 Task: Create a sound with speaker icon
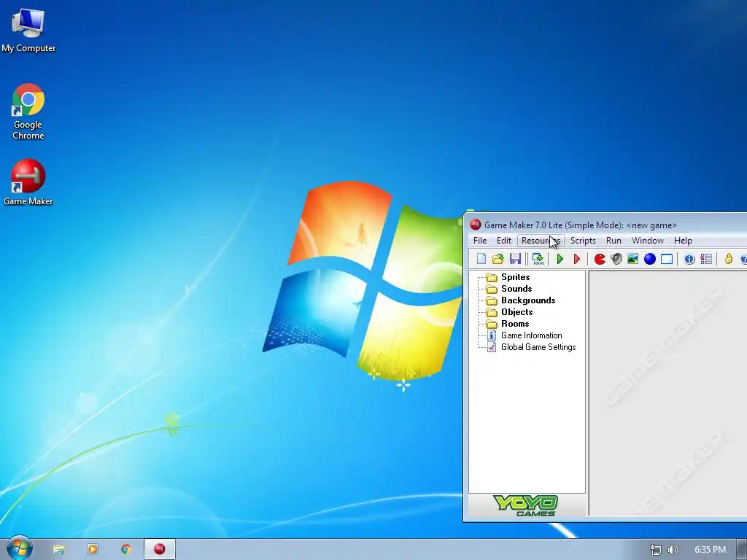click(616, 259)
